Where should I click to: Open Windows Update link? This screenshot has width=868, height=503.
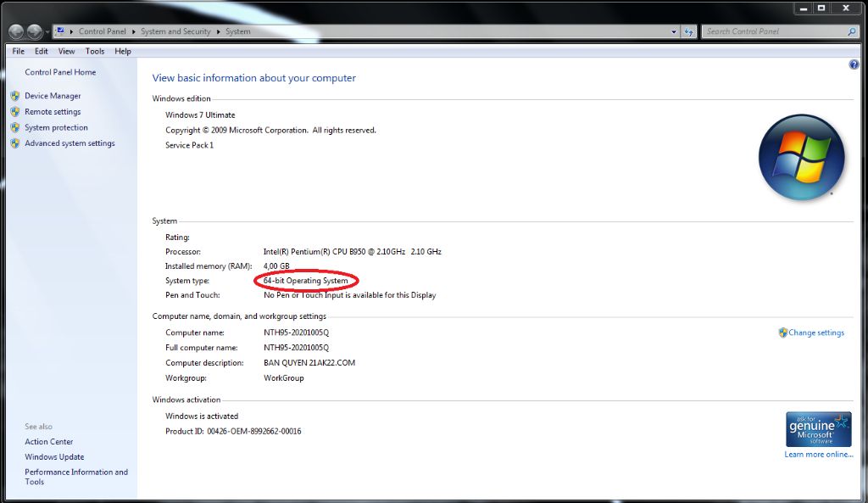pos(54,457)
